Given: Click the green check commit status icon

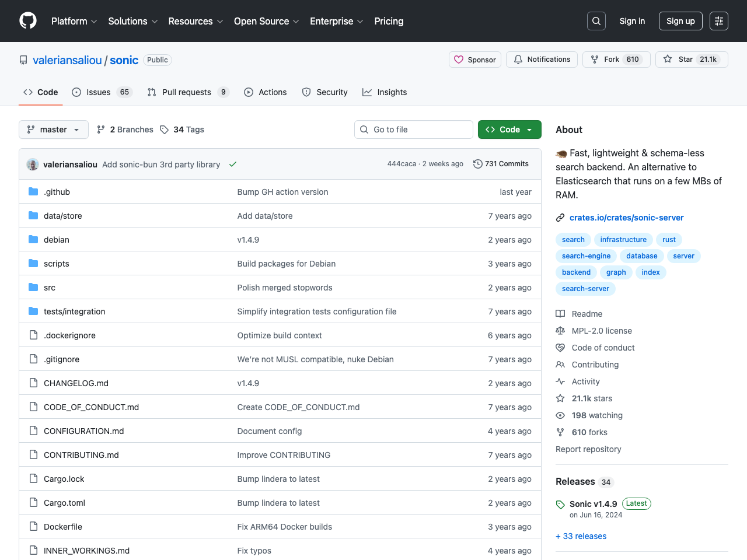Looking at the screenshot, I should pyautogui.click(x=233, y=164).
